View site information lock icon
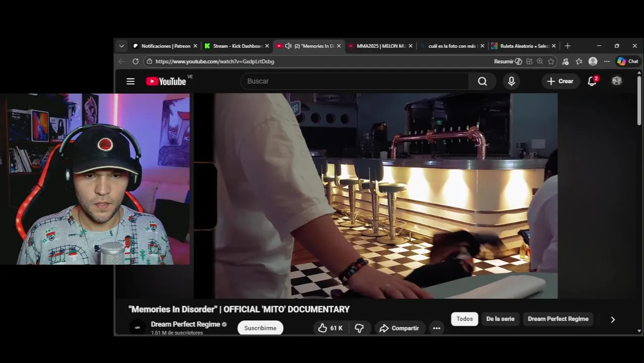This screenshot has height=363, width=644. (x=149, y=62)
